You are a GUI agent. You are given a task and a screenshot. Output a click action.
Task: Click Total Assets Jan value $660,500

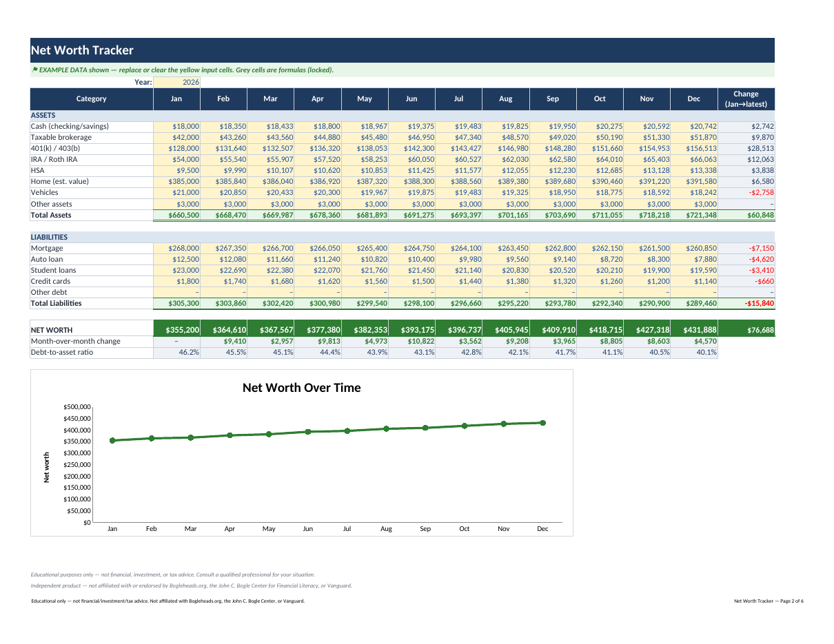176,215
